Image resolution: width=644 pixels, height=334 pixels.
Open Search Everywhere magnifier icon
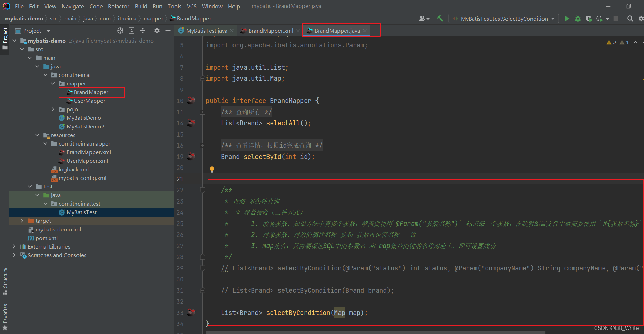point(630,19)
